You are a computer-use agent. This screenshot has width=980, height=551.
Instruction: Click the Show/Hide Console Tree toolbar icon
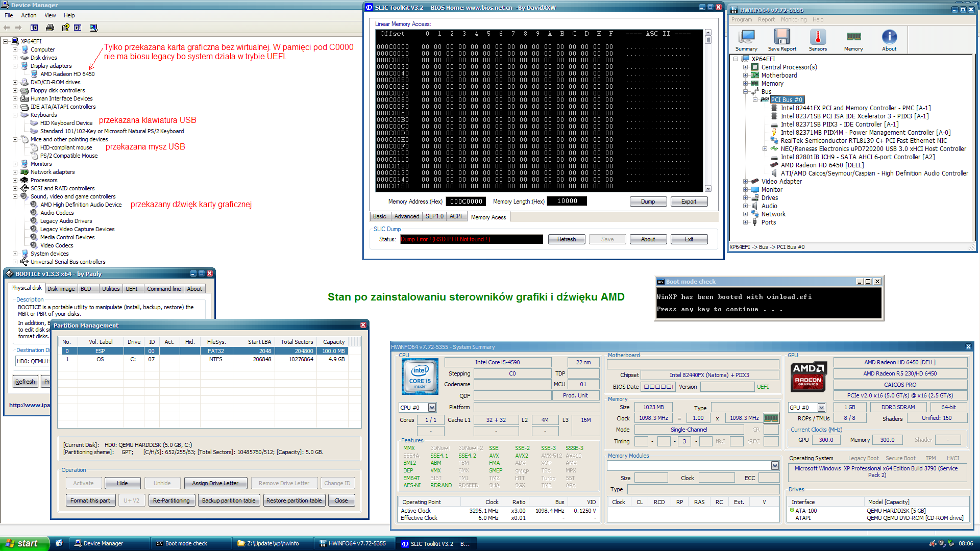point(34,28)
